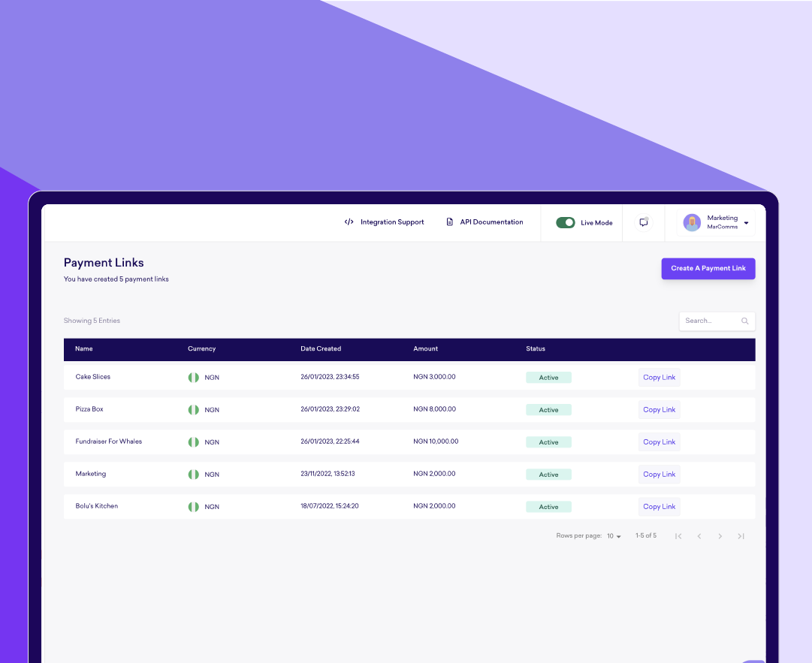
Task: Copy link for Fundraiser For Whales
Action: coord(659,442)
